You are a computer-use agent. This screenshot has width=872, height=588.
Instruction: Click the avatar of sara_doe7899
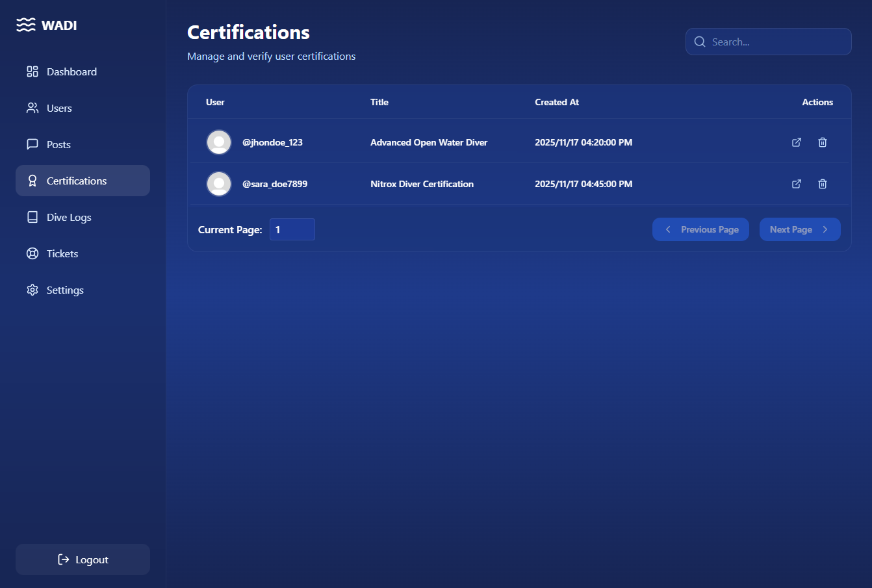click(219, 184)
